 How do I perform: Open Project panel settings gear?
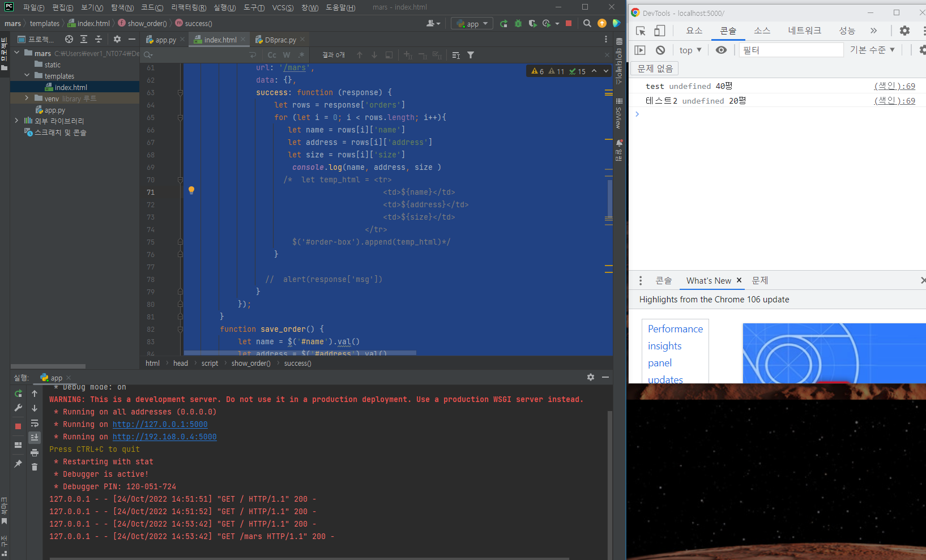point(117,39)
